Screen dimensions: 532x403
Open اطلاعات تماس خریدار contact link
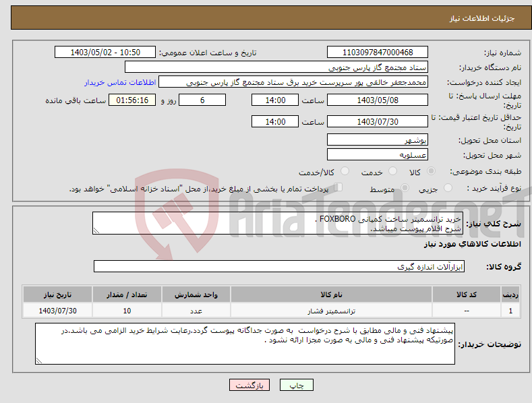pos(120,82)
